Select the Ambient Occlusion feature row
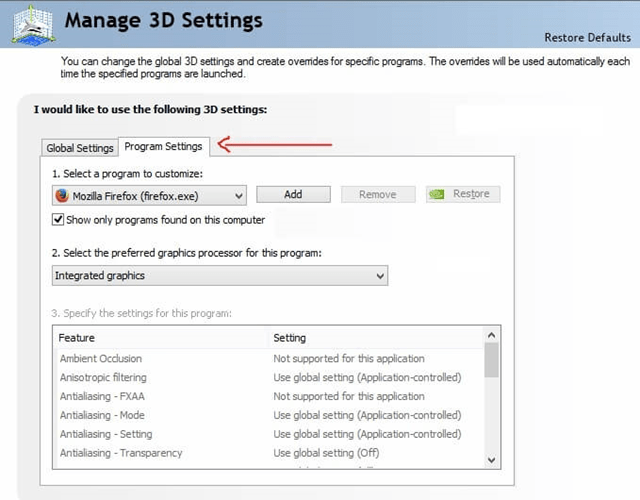 coord(101,358)
